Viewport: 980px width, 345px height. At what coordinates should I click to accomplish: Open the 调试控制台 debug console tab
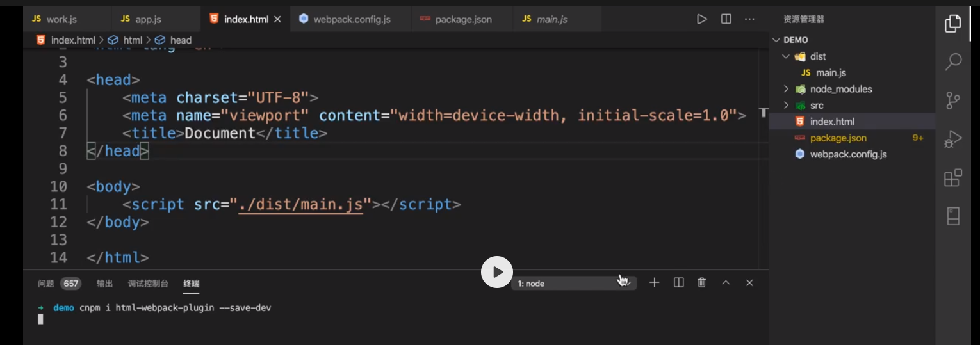click(148, 284)
